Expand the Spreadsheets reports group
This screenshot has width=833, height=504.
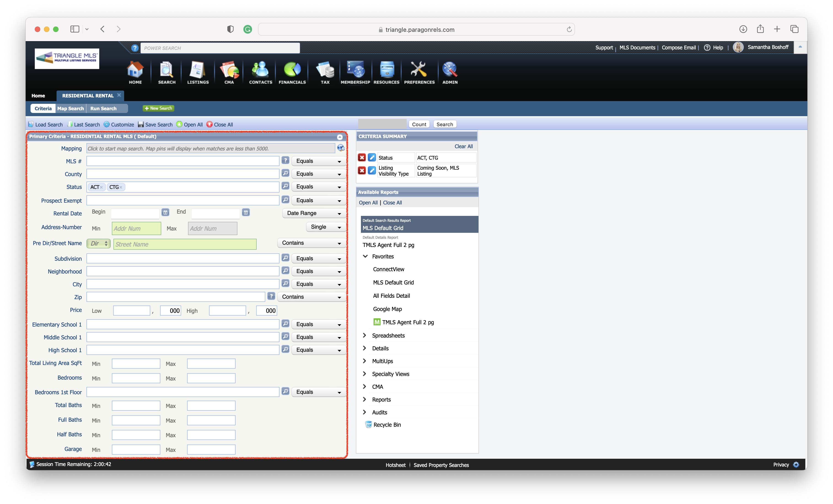pyautogui.click(x=365, y=335)
